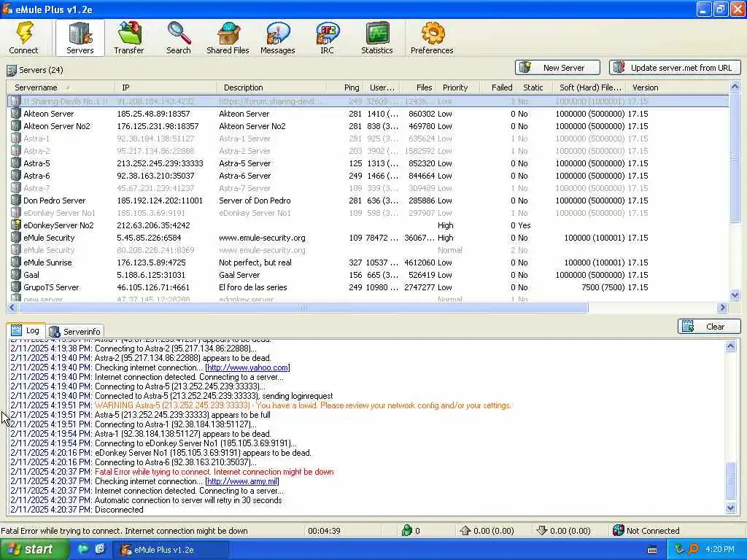Click the server list scroll-down arrow
The width and height of the screenshot is (747, 560).
tap(735, 296)
